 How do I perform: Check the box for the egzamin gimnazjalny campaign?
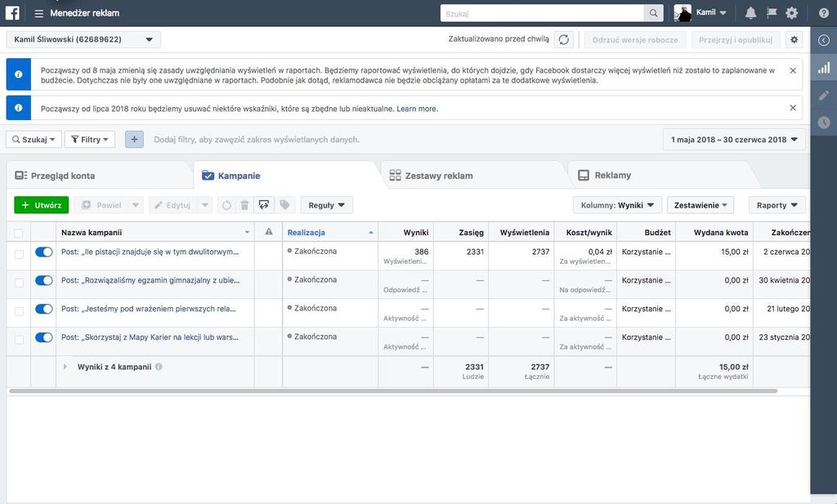click(19, 283)
